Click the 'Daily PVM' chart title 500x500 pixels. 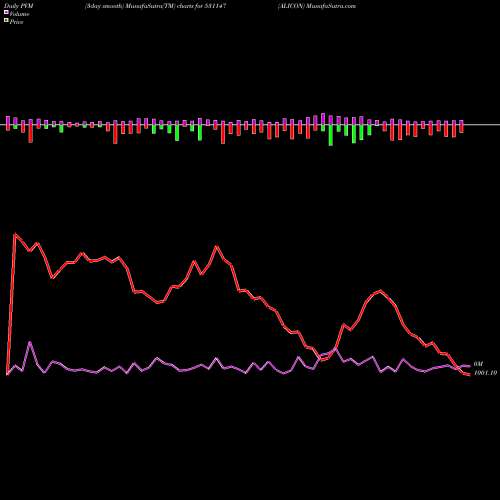coord(18,6)
